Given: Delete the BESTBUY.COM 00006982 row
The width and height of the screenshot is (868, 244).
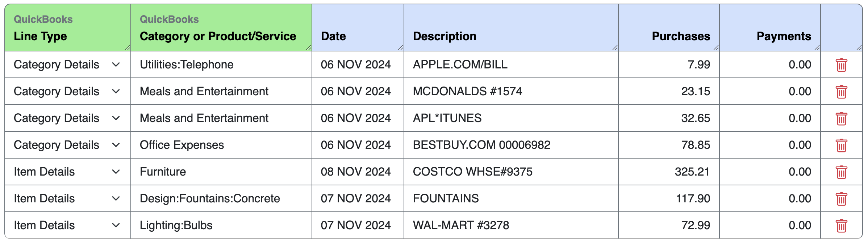Looking at the screenshot, I should pos(841,146).
